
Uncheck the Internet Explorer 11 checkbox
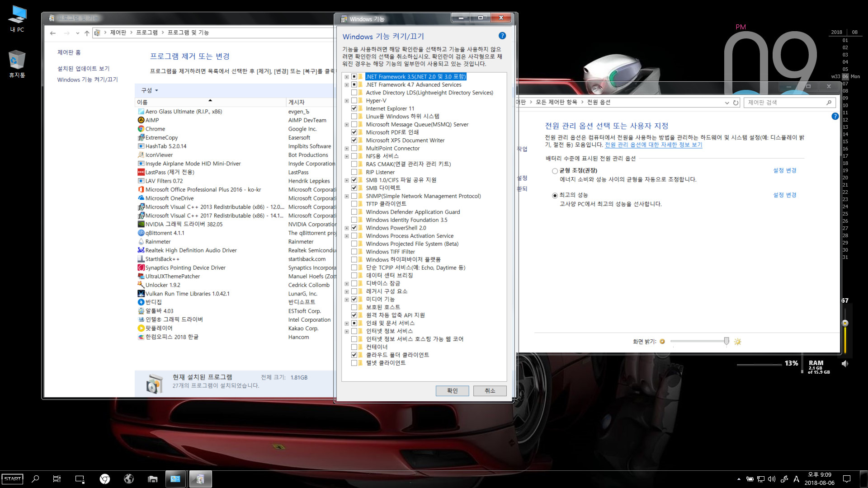(354, 108)
